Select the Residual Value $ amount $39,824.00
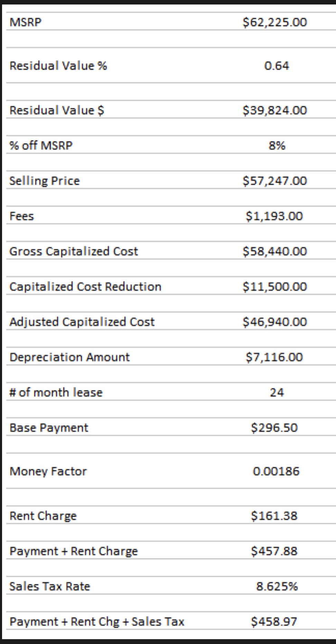 tap(275, 110)
